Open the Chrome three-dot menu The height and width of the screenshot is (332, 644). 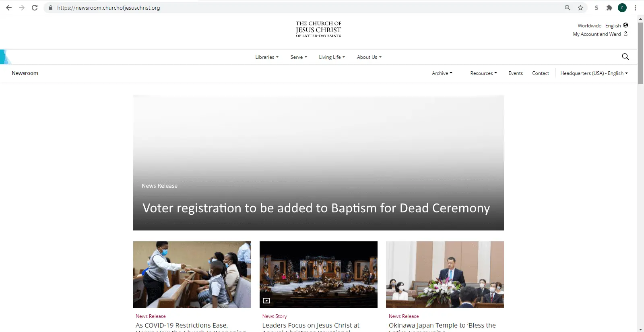[635, 8]
